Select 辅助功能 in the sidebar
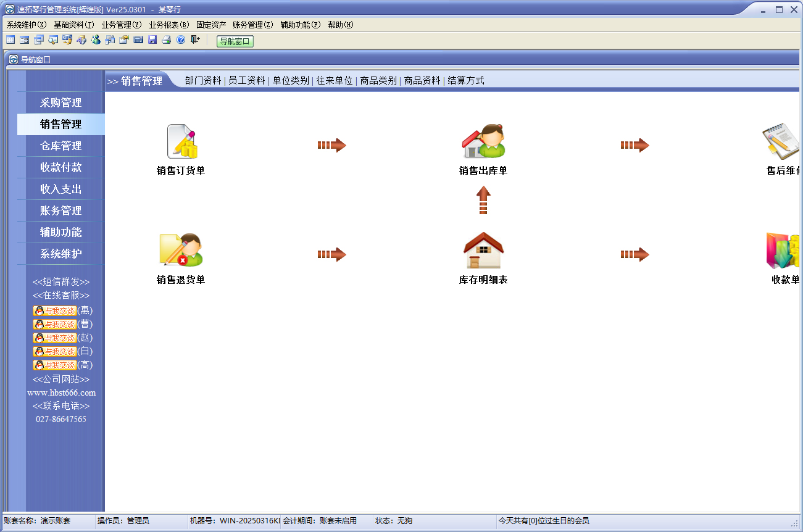This screenshot has height=532, width=803. click(x=61, y=232)
